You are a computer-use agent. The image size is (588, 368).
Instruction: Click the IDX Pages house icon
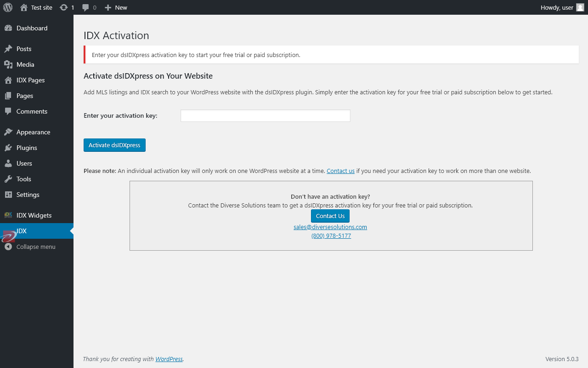click(8, 80)
